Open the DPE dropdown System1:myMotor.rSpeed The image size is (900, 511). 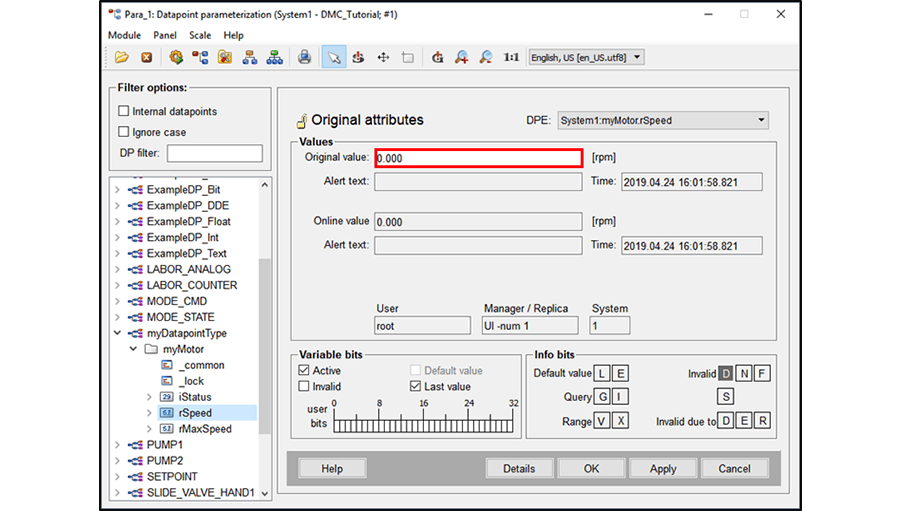tap(662, 121)
